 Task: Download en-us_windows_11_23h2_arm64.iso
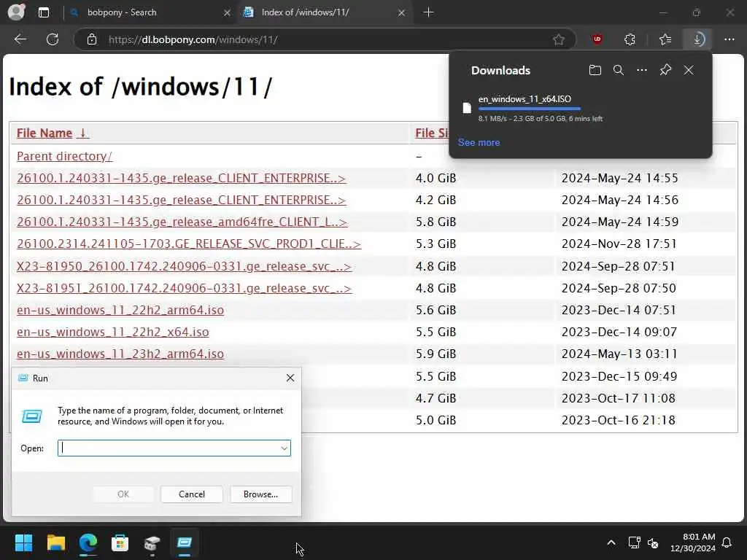coord(120,354)
